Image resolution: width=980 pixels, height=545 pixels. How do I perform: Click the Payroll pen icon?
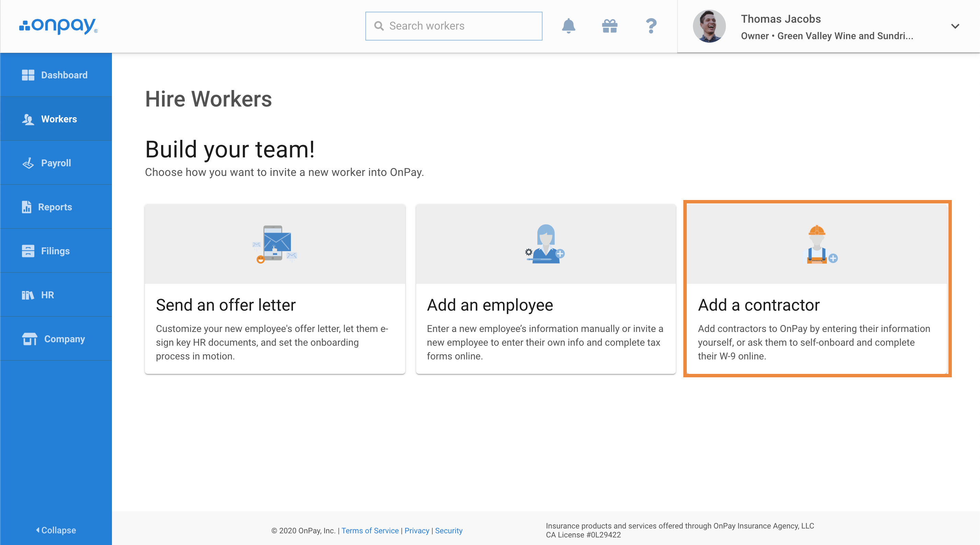coord(28,163)
